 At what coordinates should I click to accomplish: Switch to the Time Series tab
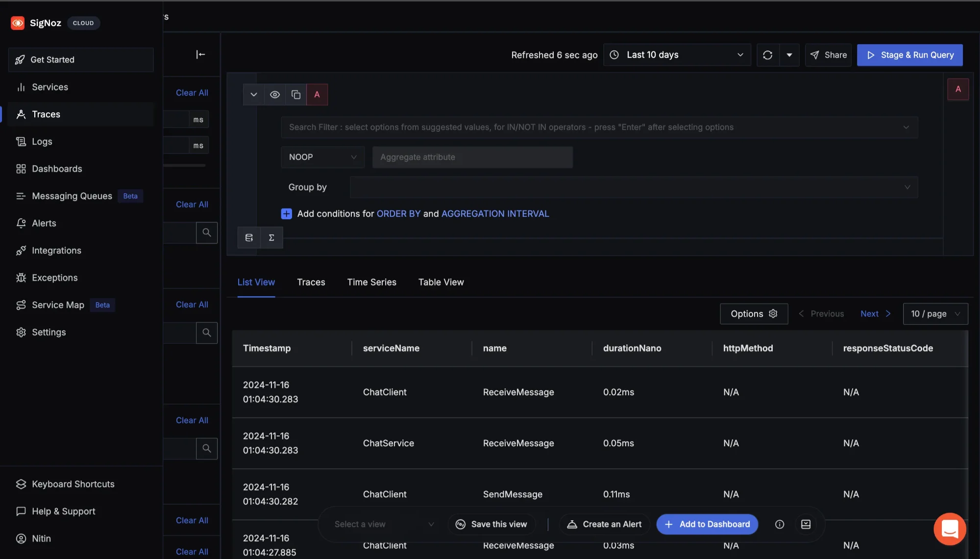click(x=371, y=281)
